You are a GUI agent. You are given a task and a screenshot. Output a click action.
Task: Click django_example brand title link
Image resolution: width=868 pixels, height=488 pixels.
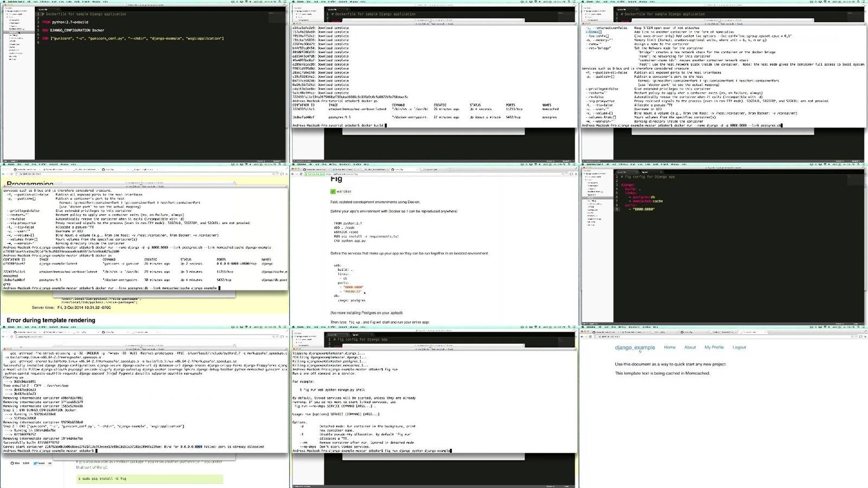point(635,347)
